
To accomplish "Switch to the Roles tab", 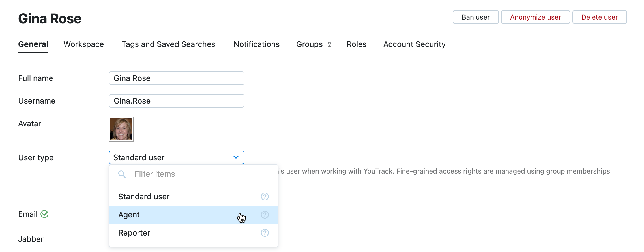I will [x=357, y=44].
